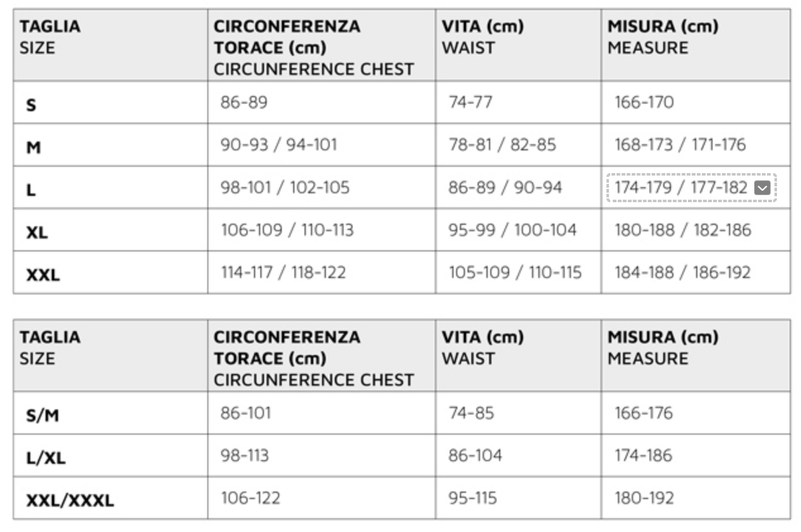The image size is (801, 532).
Task: Select chest value 106-122 in bottom table
Action: [x=250, y=498]
